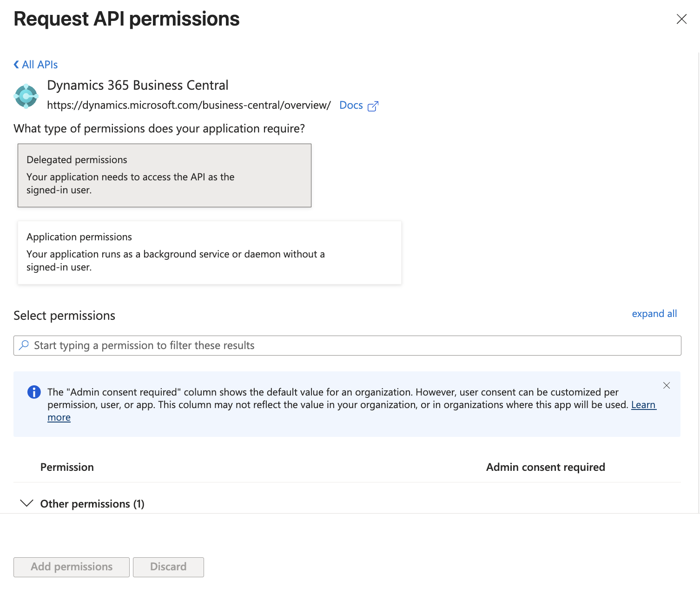Click the back chevron beside All APIs
This screenshot has width=700, height=594.
[16, 64]
